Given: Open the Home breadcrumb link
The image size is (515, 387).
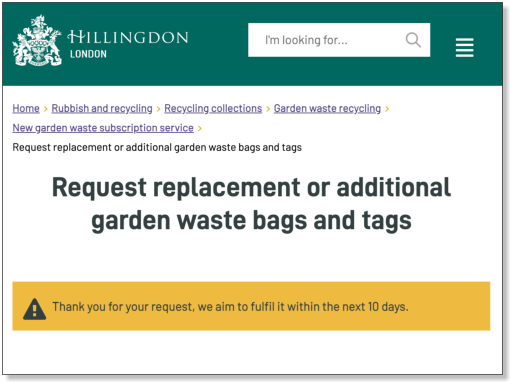Looking at the screenshot, I should click(26, 108).
